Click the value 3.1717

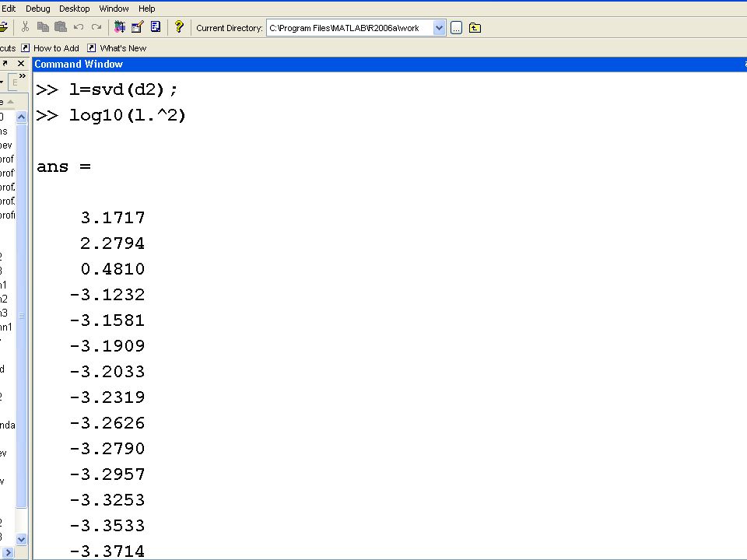[112, 218]
